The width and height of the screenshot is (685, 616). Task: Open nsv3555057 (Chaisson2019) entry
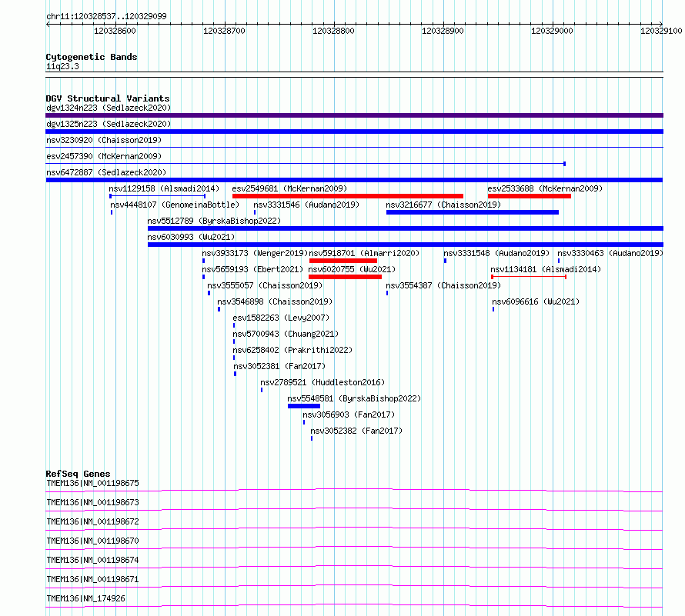265,285
